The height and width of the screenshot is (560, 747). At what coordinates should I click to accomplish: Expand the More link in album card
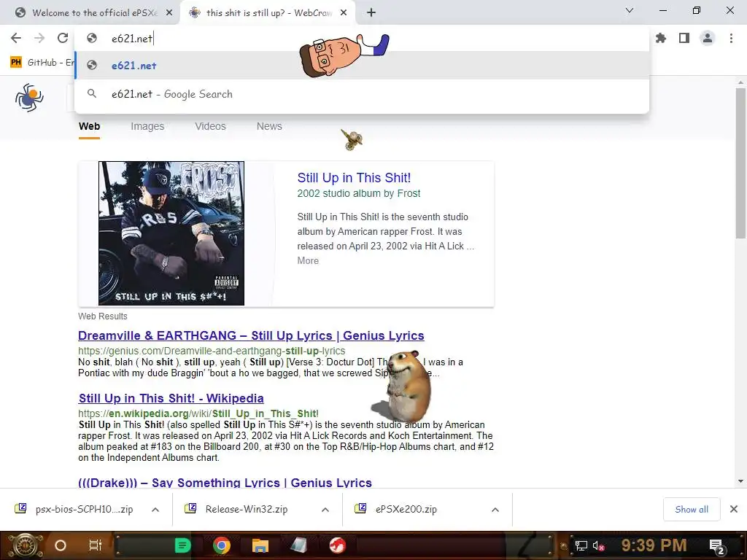pyautogui.click(x=308, y=260)
